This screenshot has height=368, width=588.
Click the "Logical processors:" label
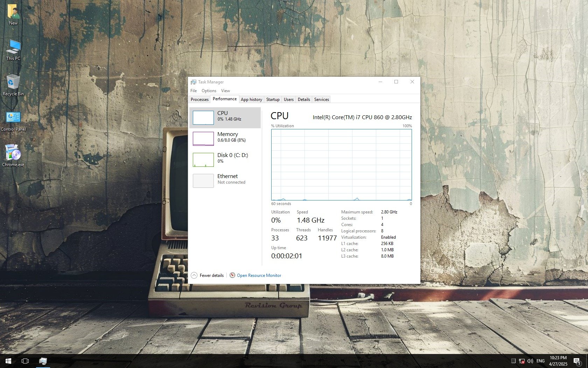[359, 231]
